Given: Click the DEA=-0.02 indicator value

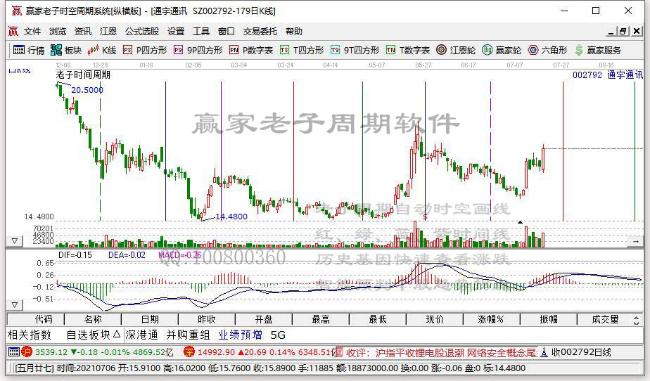Looking at the screenshot, I should 127,255.
